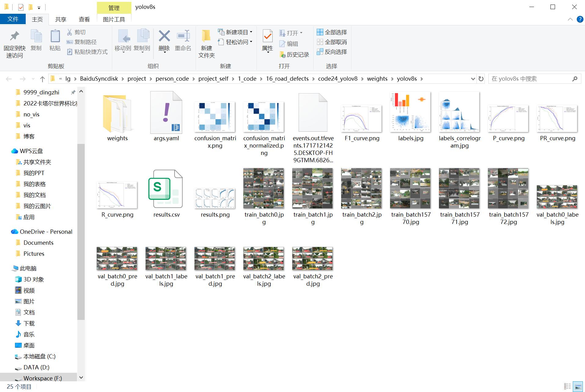Go up one folder level

[x=42, y=79]
